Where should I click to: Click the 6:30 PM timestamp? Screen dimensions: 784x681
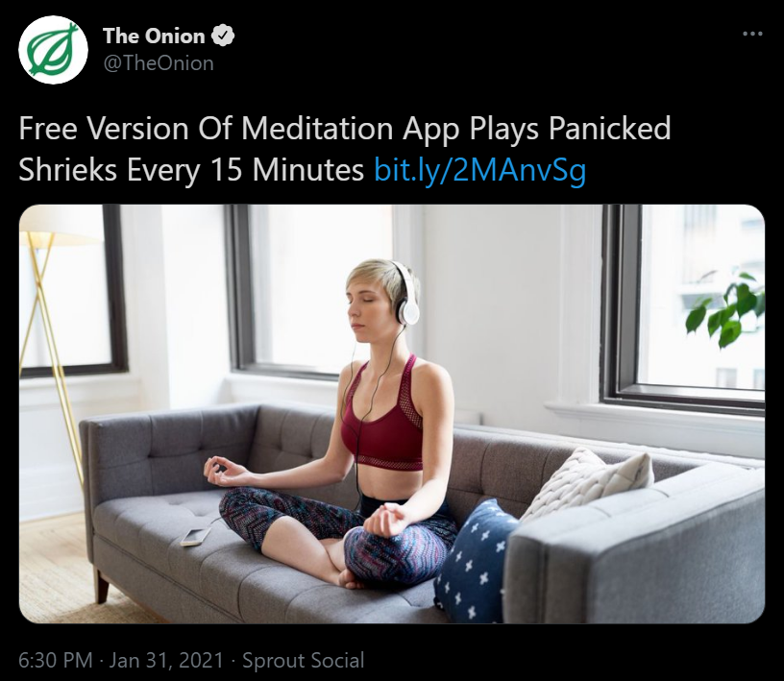point(56,660)
